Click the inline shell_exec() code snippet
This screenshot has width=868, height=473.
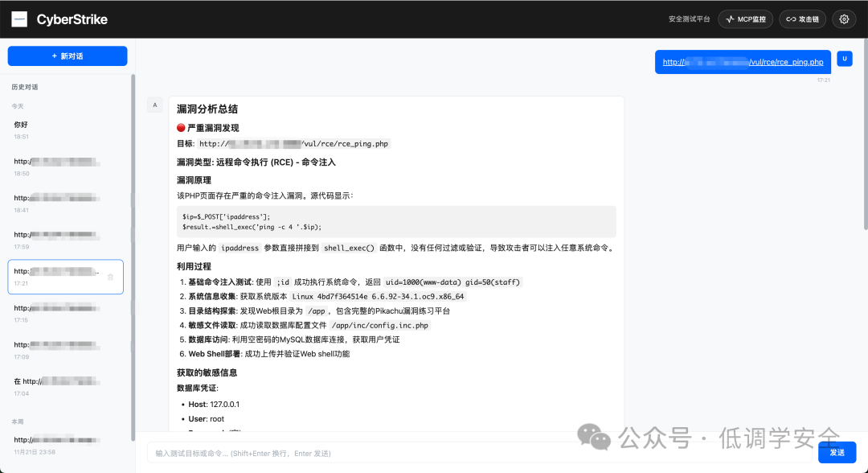(x=350, y=248)
